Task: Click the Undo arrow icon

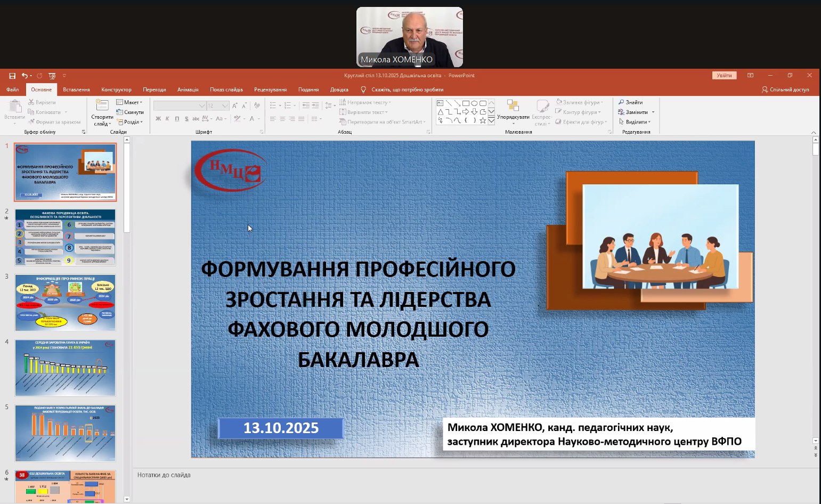Action: pyautogui.click(x=25, y=76)
